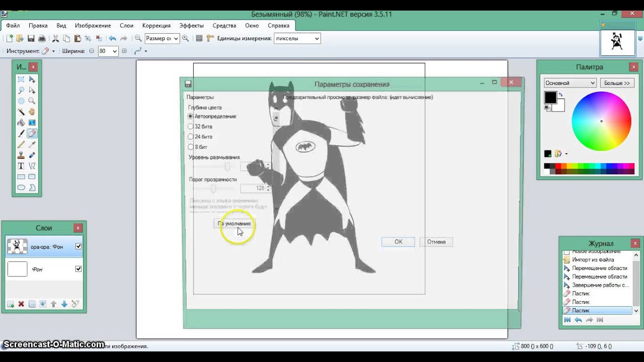The height and width of the screenshot is (362, 644).
Task: Click the image thumbnail in top-right corner
Action: pos(617,42)
